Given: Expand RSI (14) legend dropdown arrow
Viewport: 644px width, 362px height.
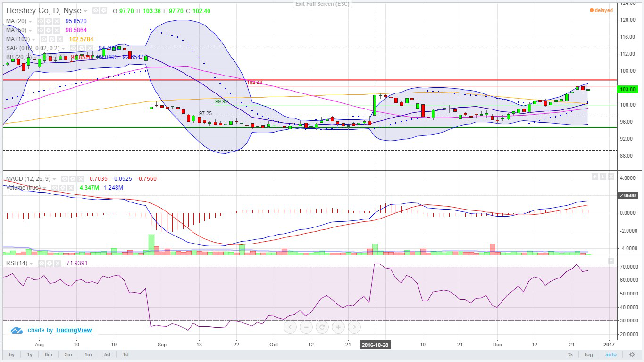Looking at the screenshot, I should click(31, 264).
